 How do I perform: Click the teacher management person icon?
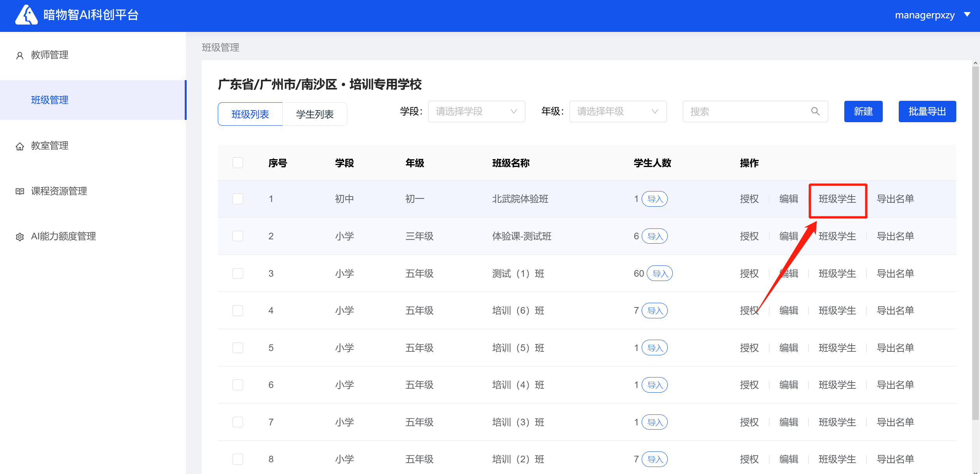coord(20,55)
